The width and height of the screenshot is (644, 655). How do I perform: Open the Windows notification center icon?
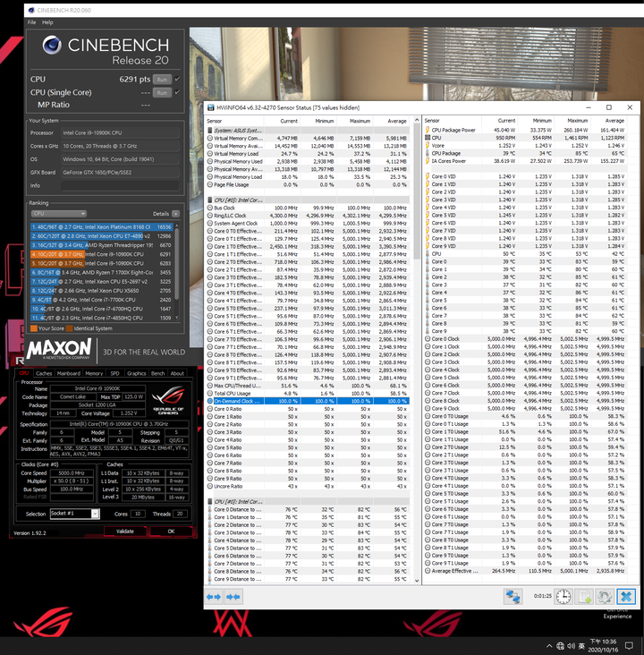[x=629, y=646]
